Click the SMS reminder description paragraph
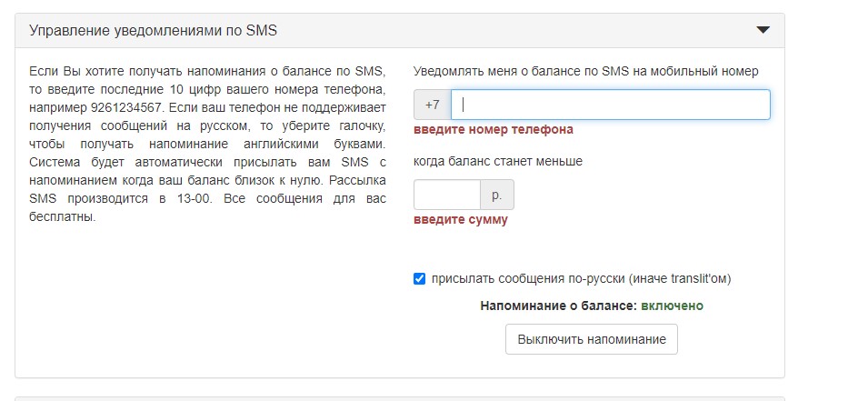 coord(208,144)
